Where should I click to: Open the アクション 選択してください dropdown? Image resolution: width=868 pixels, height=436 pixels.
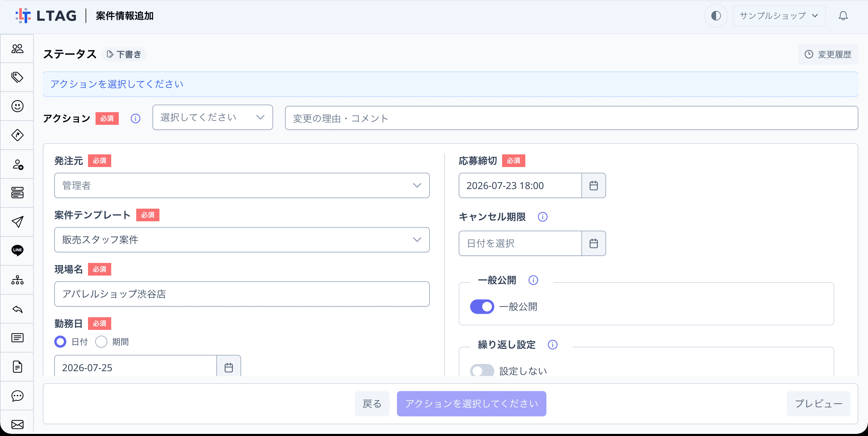[212, 117]
